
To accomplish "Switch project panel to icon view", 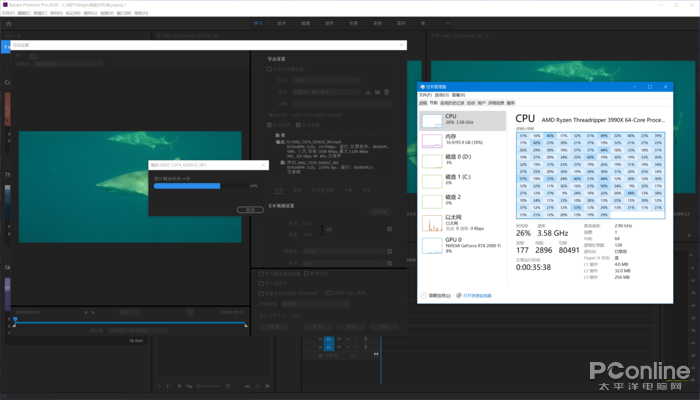I will pos(179,386).
